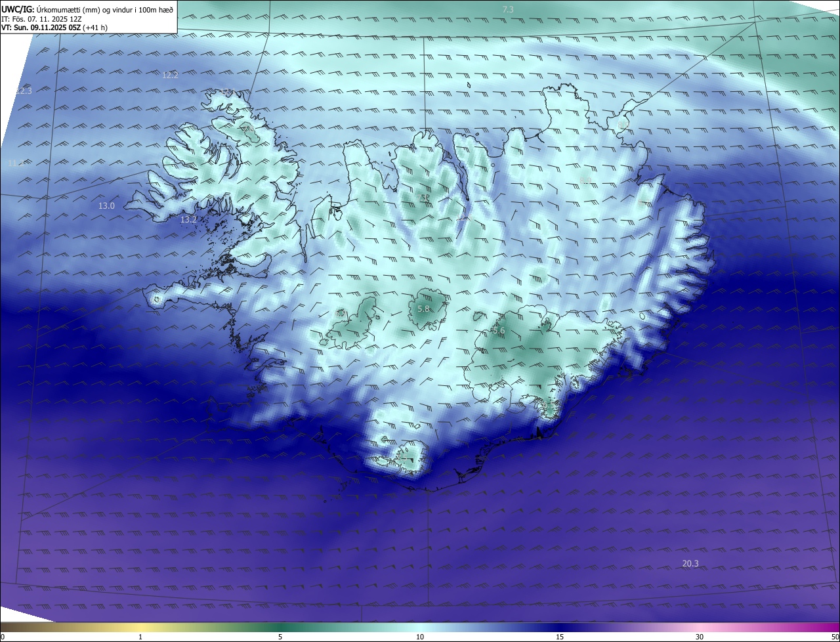This screenshot has height=642, width=840.
Task: Click the valid time line 'VT: Sun. 09.11.2025 05Z (+41 h)'
Action: (54, 28)
